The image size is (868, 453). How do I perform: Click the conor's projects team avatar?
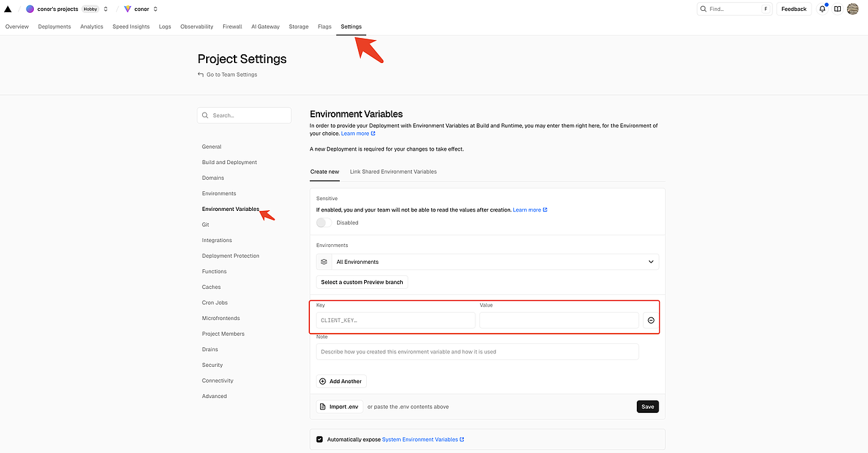[x=30, y=9]
